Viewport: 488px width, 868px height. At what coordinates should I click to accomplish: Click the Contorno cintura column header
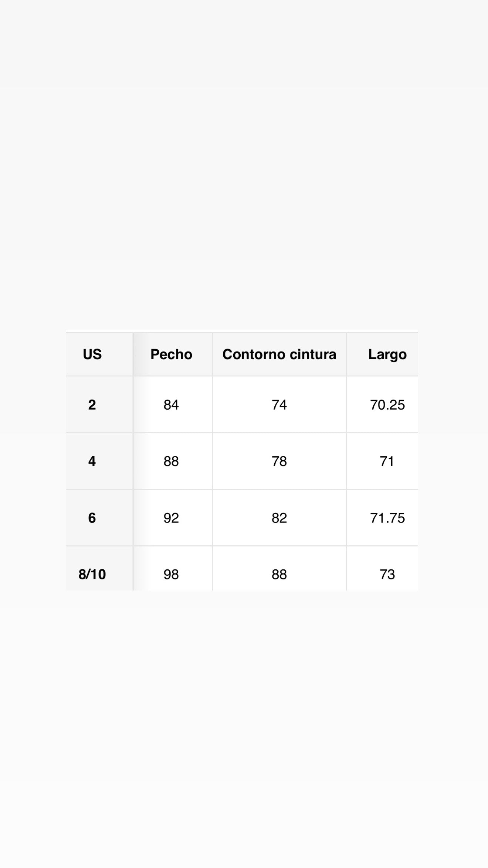coord(279,354)
